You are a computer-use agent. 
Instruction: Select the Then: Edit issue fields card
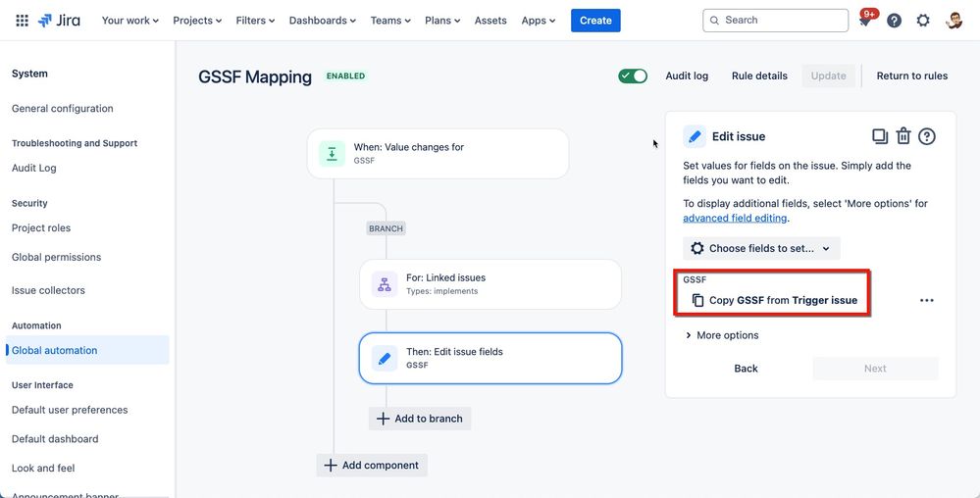[x=490, y=358]
